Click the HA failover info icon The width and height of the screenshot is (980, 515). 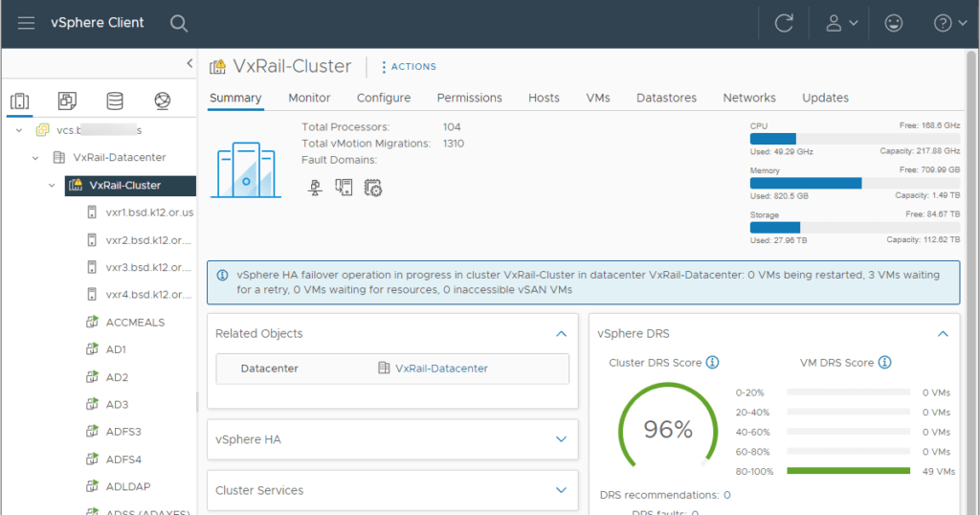point(222,275)
